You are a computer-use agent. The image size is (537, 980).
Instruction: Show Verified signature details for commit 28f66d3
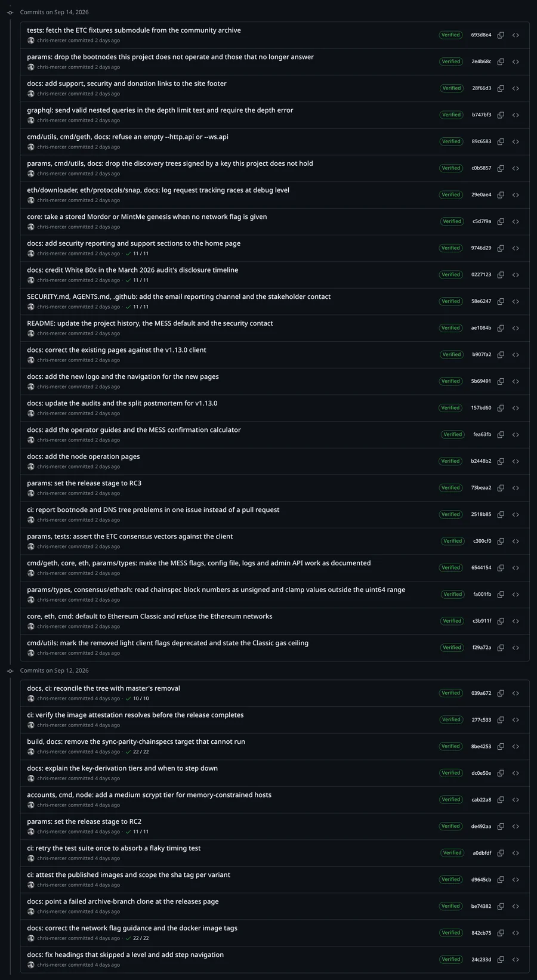coord(452,88)
